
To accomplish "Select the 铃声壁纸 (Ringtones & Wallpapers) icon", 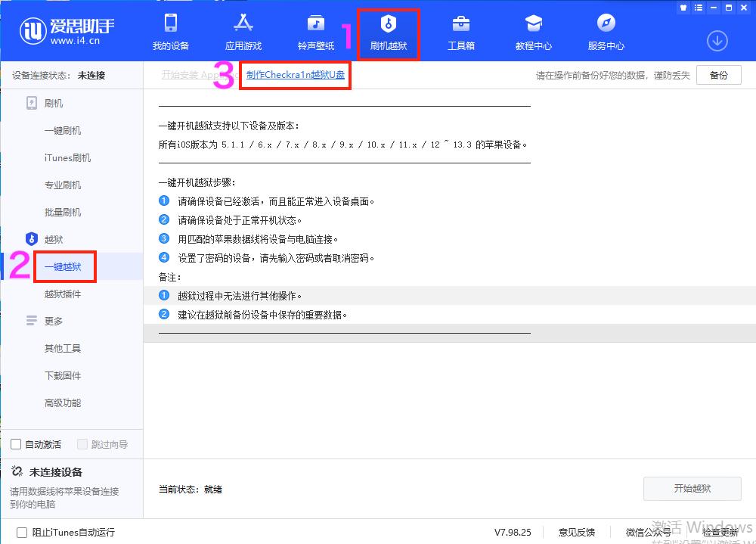I will click(314, 32).
